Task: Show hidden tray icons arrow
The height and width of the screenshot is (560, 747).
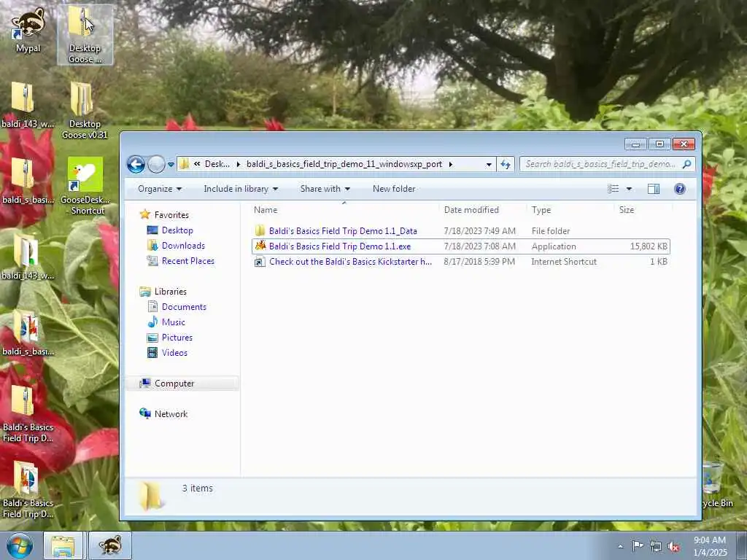Action: (620, 546)
